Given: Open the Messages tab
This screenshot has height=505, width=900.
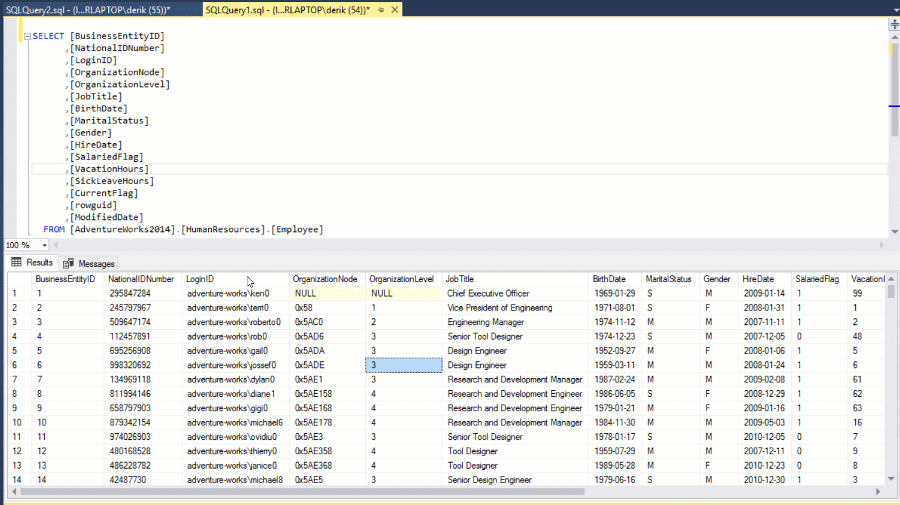Looking at the screenshot, I should [x=96, y=263].
